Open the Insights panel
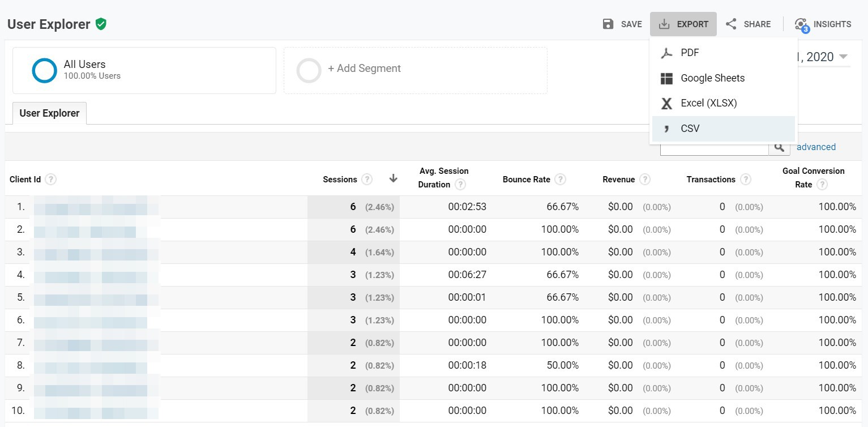The width and height of the screenshot is (868, 427). tap(823, 24)
